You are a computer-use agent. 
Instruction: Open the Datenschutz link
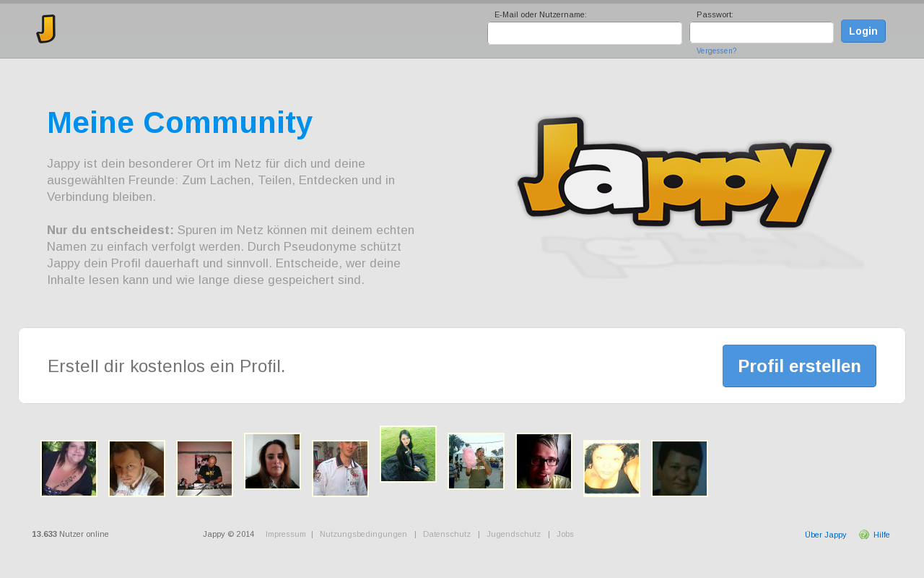[x=447, y=534]
